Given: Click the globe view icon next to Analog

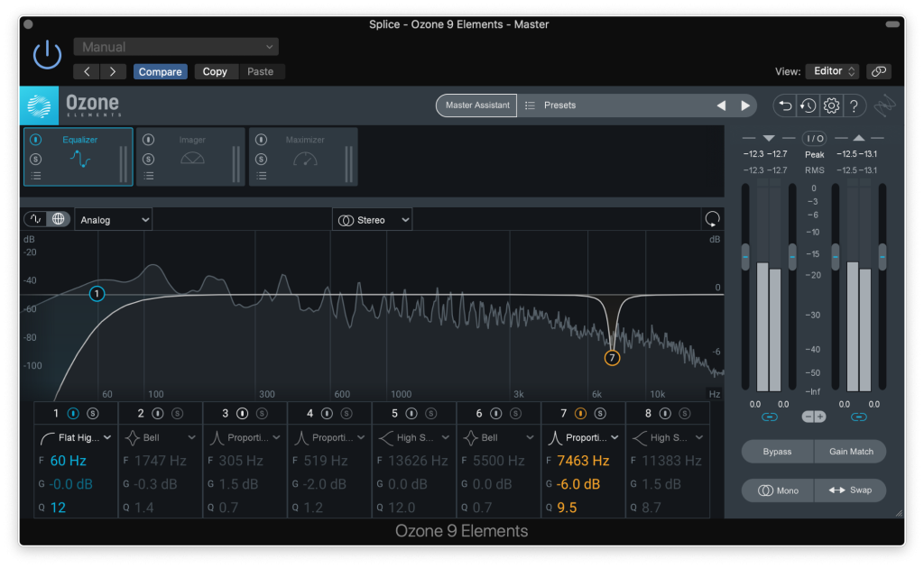Looking at the screenshot, I should 59,219.
